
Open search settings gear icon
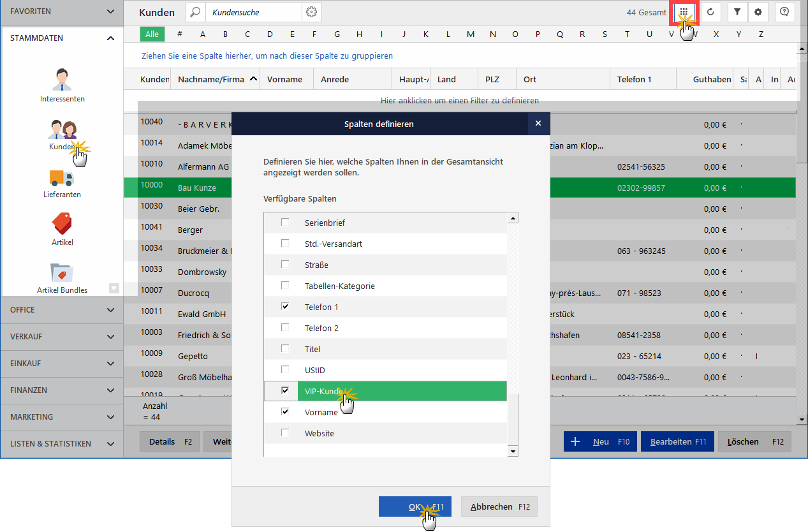tap(311, 12)
